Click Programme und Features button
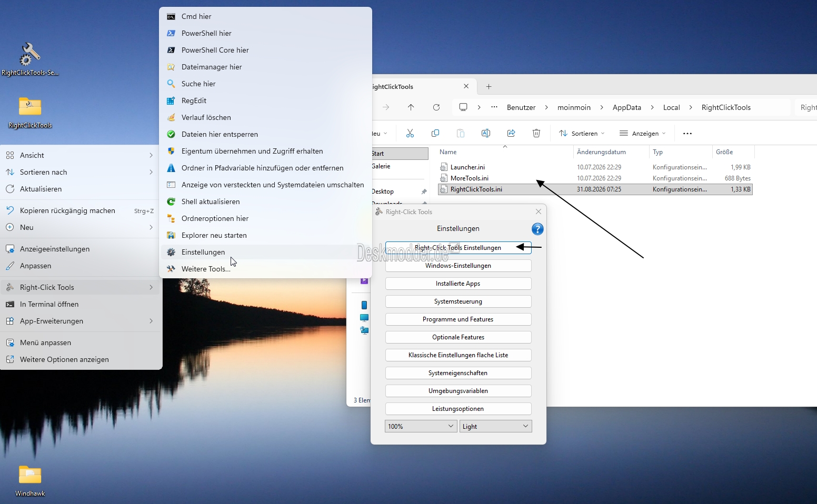The width and height of the screenshot is (817, 504). pyautogui.click(x=458, y=319)
